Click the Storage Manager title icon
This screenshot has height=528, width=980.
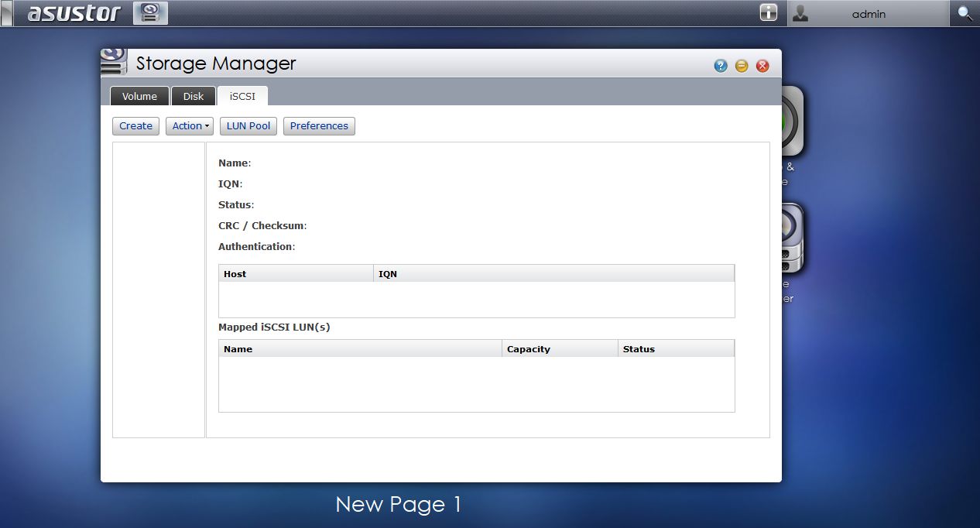[x=114, y=62]
